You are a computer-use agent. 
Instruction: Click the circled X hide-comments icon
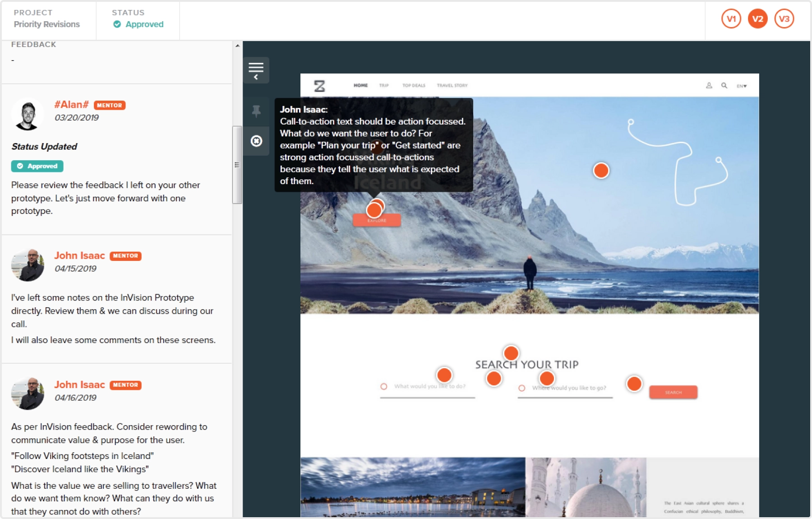(256, 141)
